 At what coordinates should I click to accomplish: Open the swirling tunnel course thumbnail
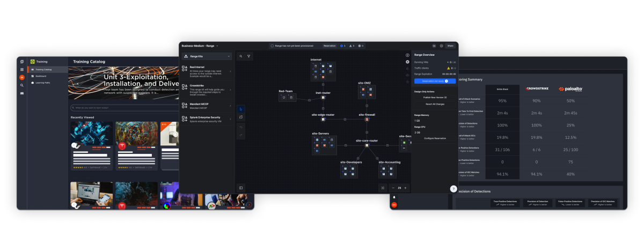point(136,134)
